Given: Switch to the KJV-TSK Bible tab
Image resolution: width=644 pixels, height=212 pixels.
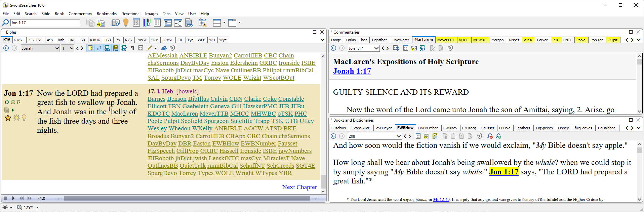Looking at the screenshot, I should [35, 40].
